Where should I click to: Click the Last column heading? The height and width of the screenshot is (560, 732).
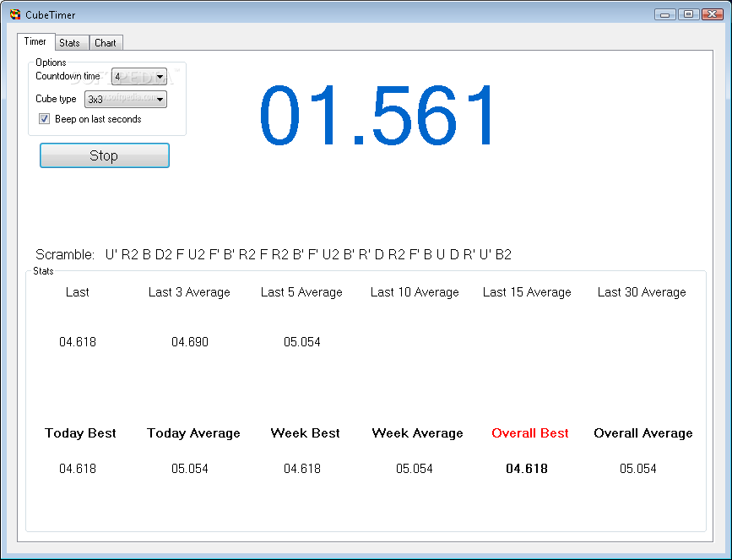[x=78, y=292]
